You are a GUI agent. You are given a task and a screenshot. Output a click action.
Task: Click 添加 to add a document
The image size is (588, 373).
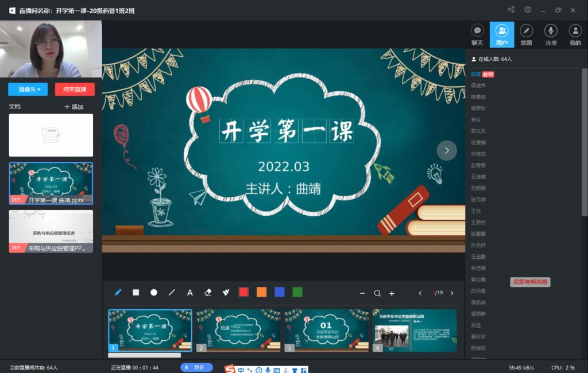click(x=74, y=107)
